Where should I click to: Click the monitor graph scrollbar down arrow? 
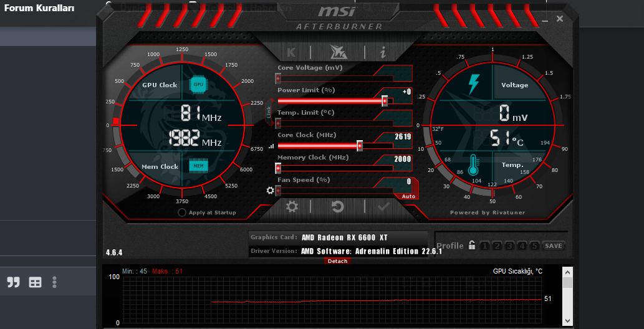(x=567, y=320)
